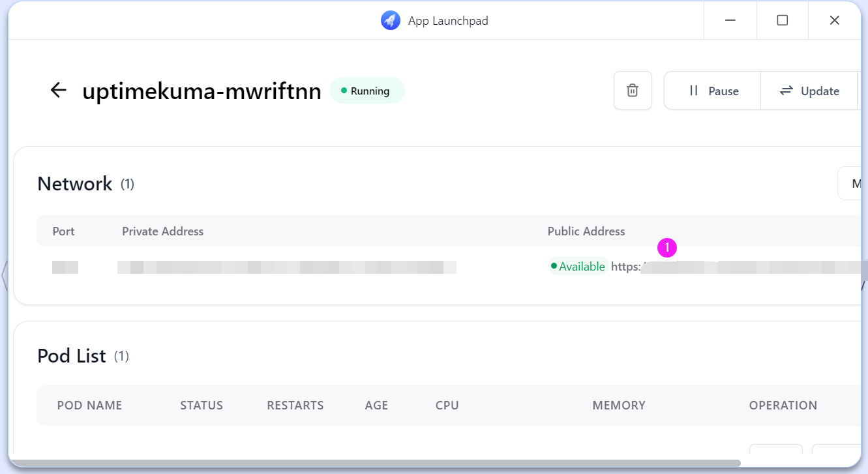
Task: Maximize the App Launchpad window
Action: pyautogui.click(x=783, y=21)
